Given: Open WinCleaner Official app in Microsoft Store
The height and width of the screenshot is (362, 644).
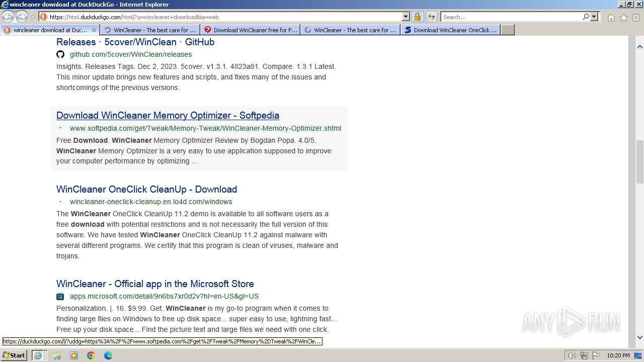Looking at the screenshot, I should click(155, 284).
